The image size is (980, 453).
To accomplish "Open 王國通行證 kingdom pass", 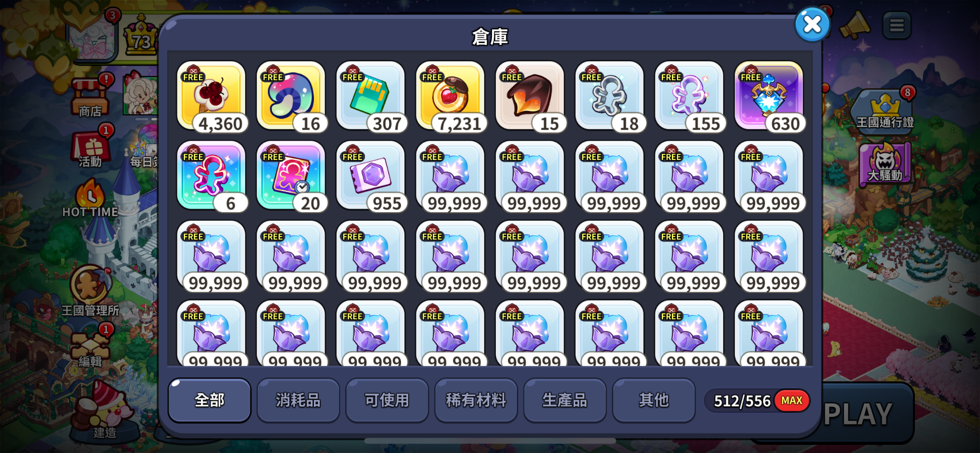I will (885, 109).
